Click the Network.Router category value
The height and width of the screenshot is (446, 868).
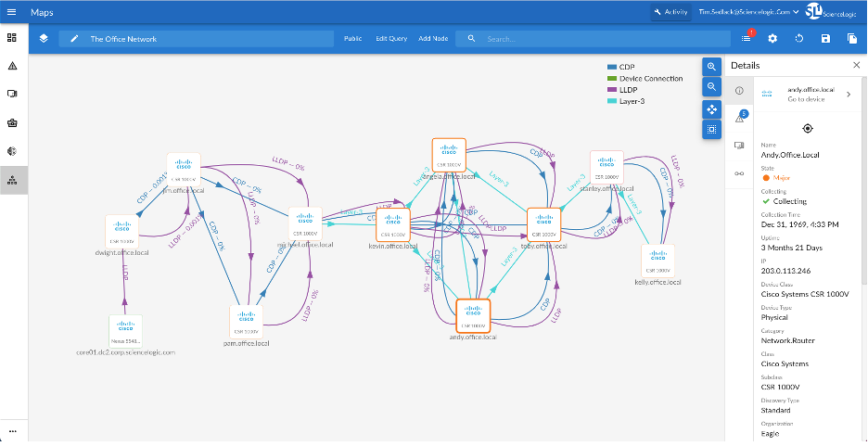click(788, 341)
